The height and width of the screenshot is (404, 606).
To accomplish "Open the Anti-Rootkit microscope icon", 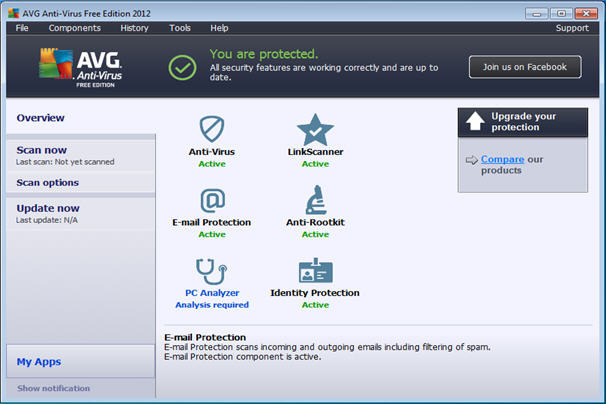I will 316,200.
